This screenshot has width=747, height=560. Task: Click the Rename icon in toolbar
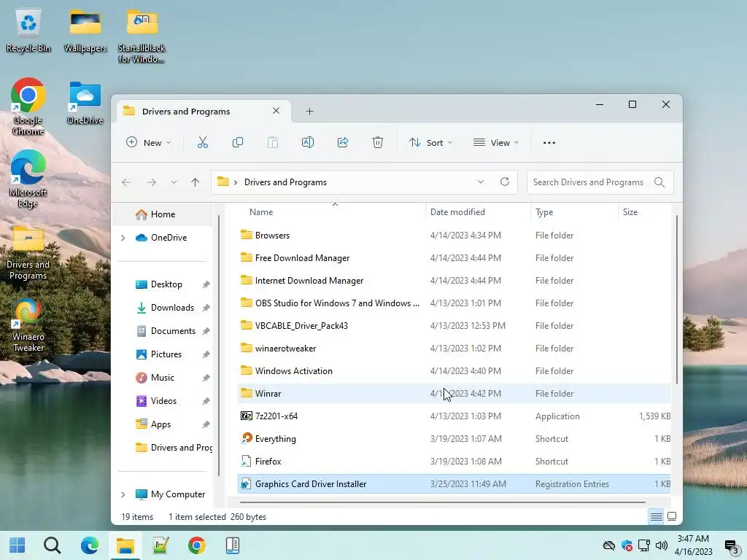pos(307,142)
